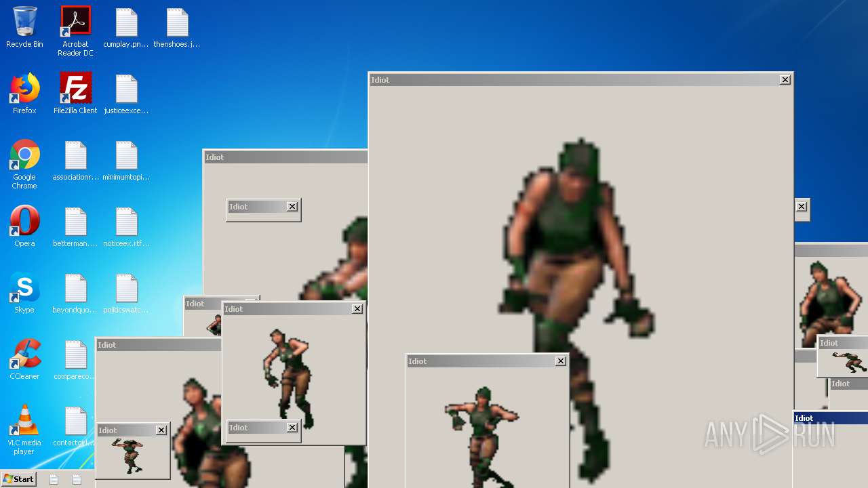Close the Idiot window overlapping the largest window

(561, 361)
